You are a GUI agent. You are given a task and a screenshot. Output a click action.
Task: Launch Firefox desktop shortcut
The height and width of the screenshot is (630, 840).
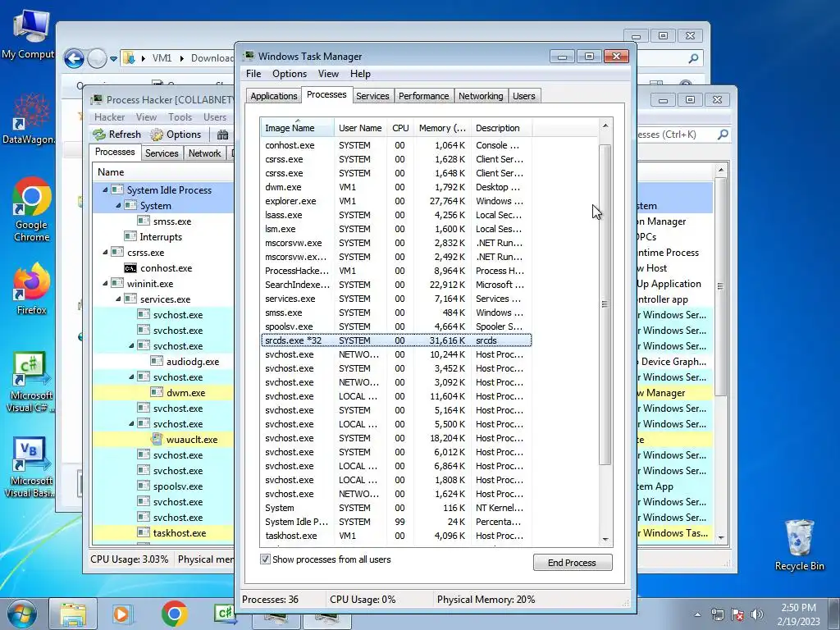[x=32, y=290]
